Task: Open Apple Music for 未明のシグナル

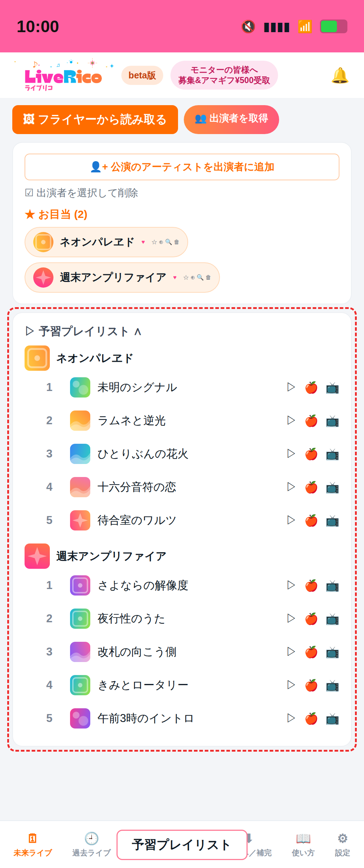Action: (311, 387)
